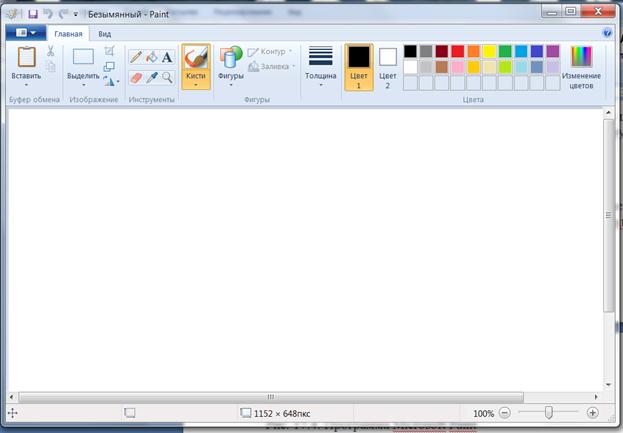Click the Paint application icon in title bar
The image size is (623, 433).
point(12,14)
